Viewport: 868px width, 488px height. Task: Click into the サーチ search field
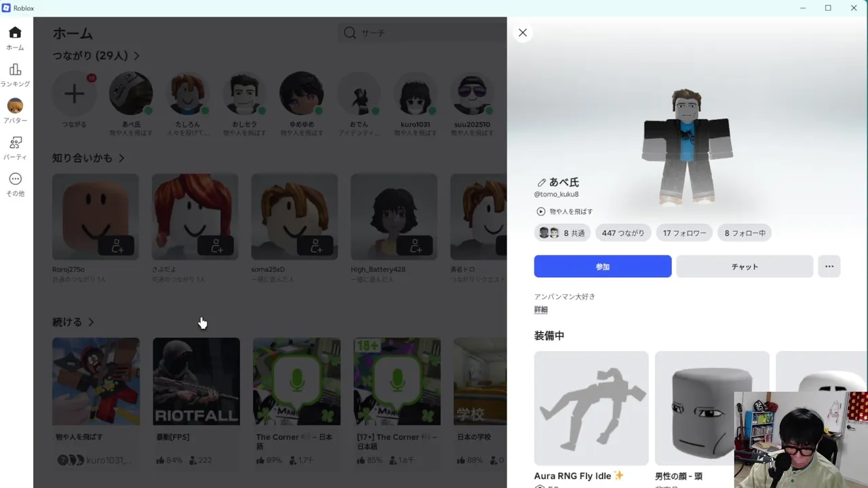[x=422, y=33]
